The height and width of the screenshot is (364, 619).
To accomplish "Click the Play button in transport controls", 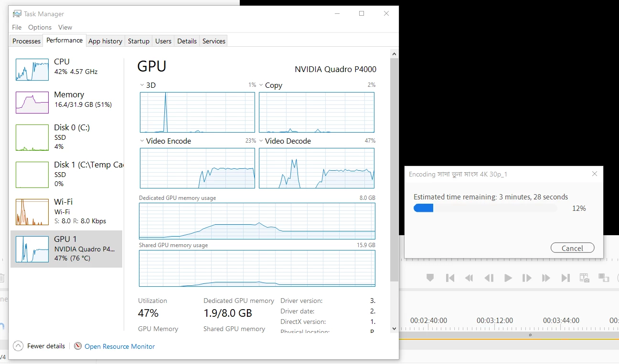I will pyautogui.click(x=508, y=278).
